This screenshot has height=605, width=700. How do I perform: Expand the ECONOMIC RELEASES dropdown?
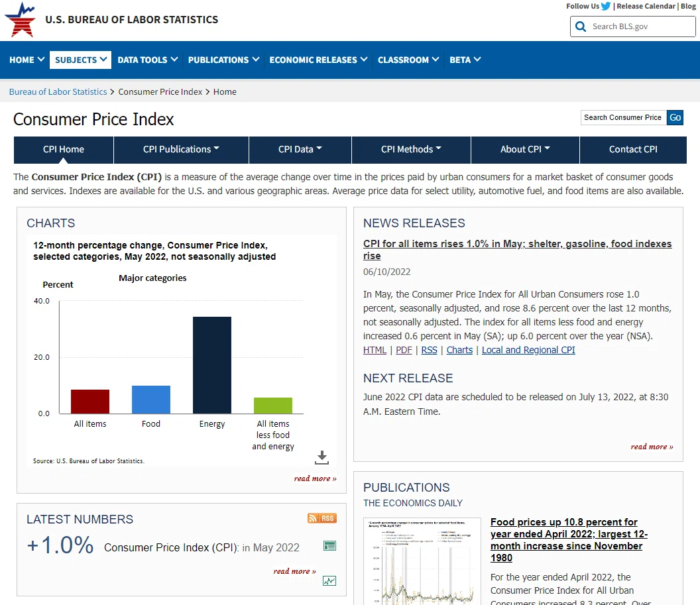(318, 60)
